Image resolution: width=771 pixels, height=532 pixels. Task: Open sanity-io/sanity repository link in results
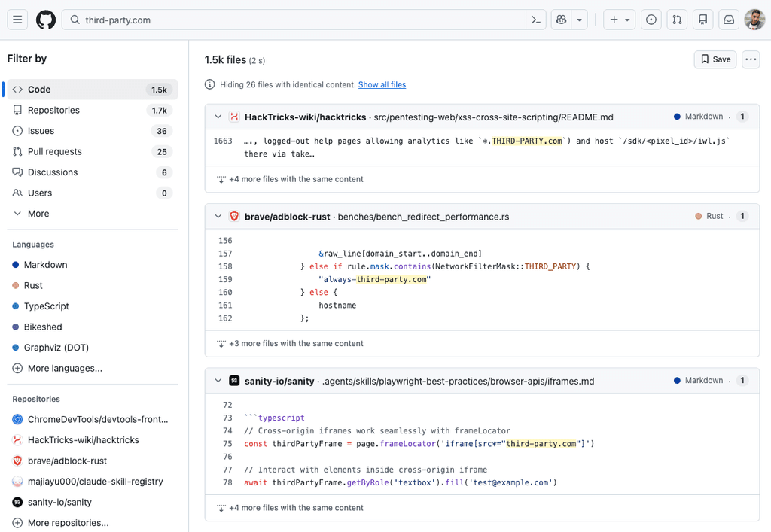point(279,381)
